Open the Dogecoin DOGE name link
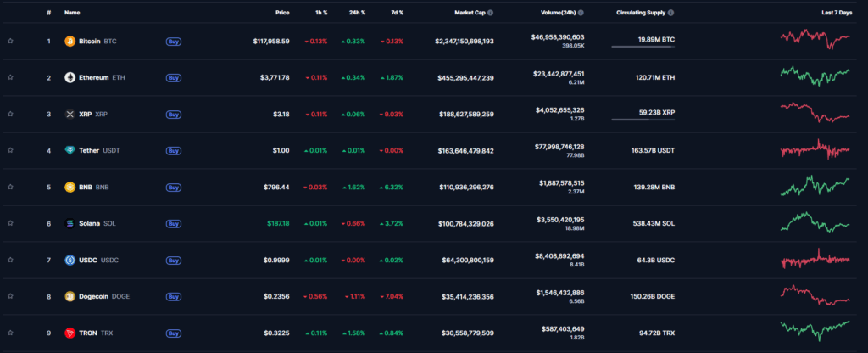 pyautogui.click(x=104, y=296)
